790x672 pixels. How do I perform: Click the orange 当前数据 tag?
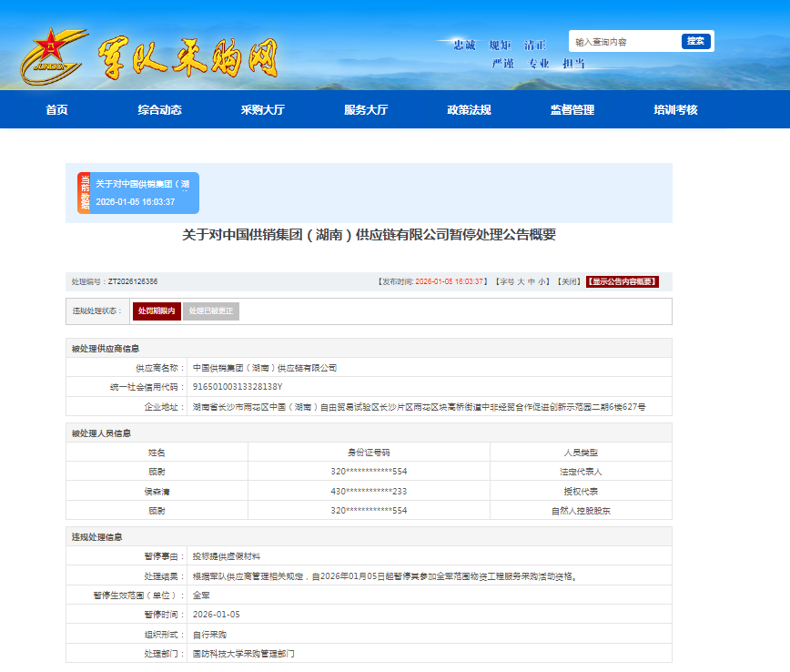(x=84, y=193)
